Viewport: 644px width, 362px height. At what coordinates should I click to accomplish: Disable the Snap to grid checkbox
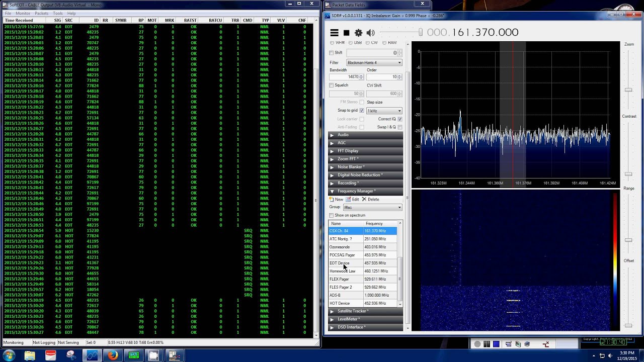[x=362, y=111]
